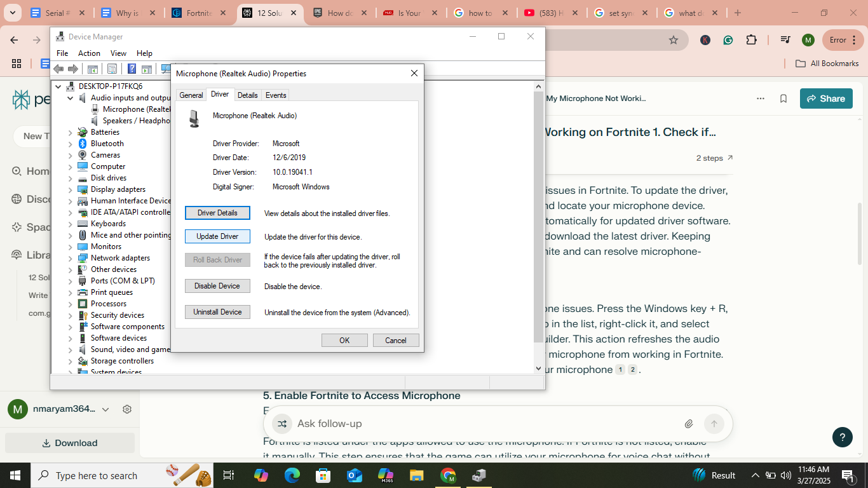Click attach file paperclip in follow-up box
Viewport: 868px width, 488px height.
(689, 424)
